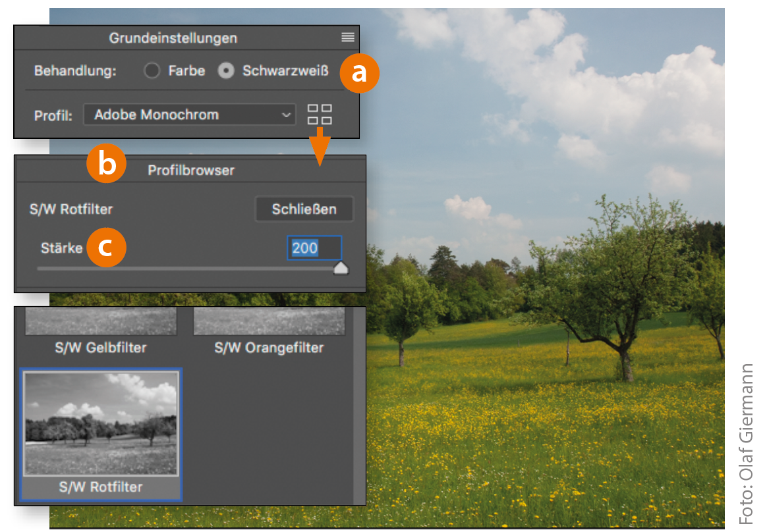Image resolution: width=767 pixels, height=532 pixels.
Task: Click the profile list scrollbar
Action: pos(359,406)
